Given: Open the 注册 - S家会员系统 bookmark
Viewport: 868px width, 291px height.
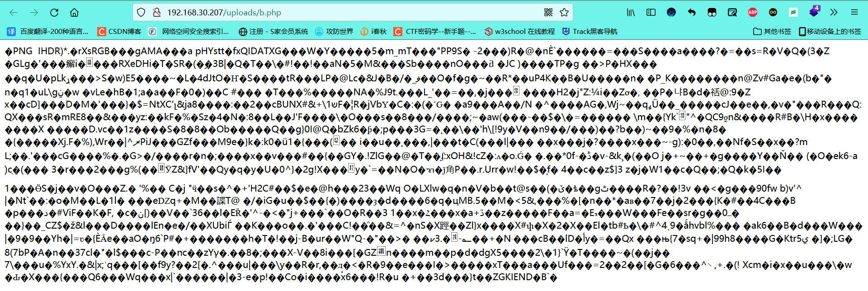Looking at the screenshot, I should (x=274, y=32).
